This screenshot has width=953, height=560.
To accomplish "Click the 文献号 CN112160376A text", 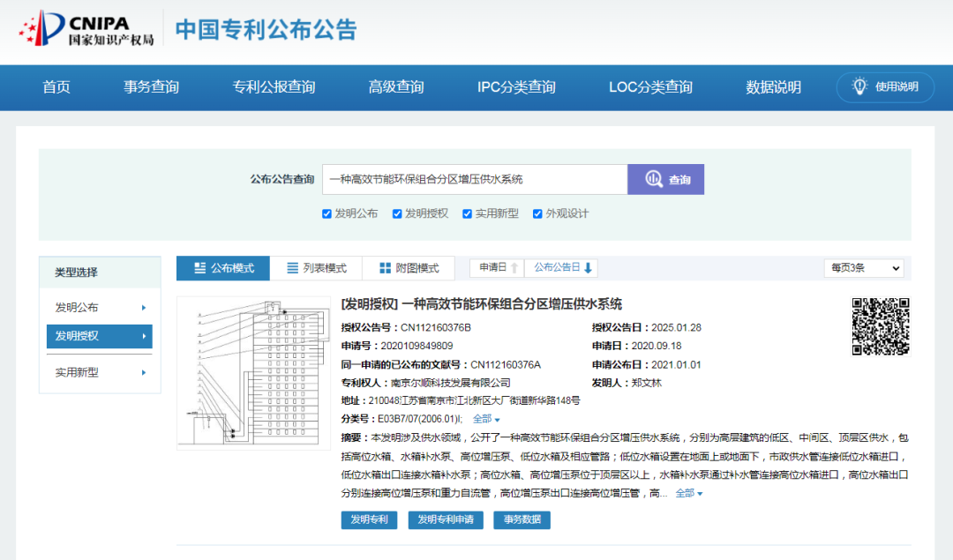I will 506,364.
